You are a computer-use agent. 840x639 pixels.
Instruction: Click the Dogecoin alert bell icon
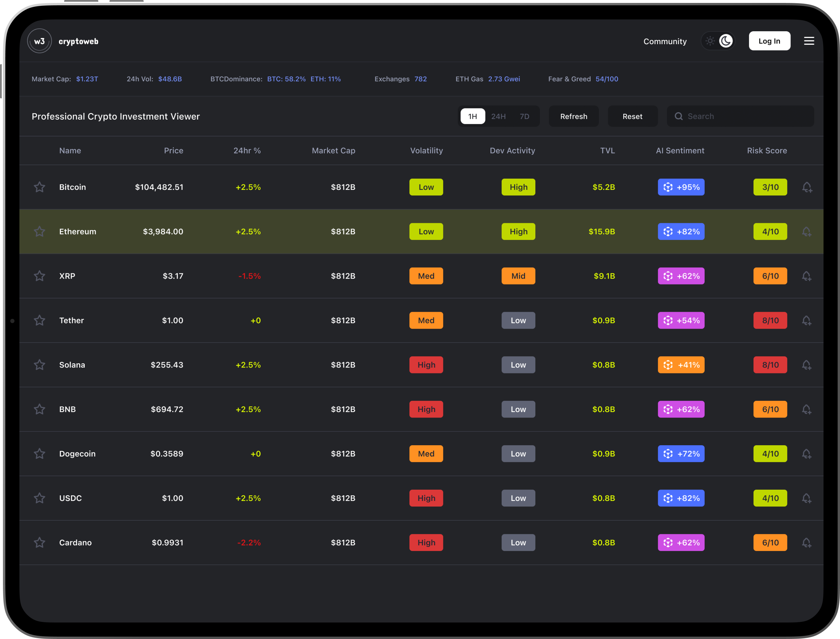(x=806, y=454)
